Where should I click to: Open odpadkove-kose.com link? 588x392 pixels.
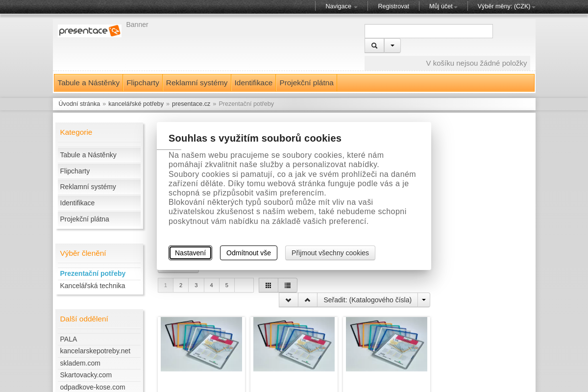93,387
